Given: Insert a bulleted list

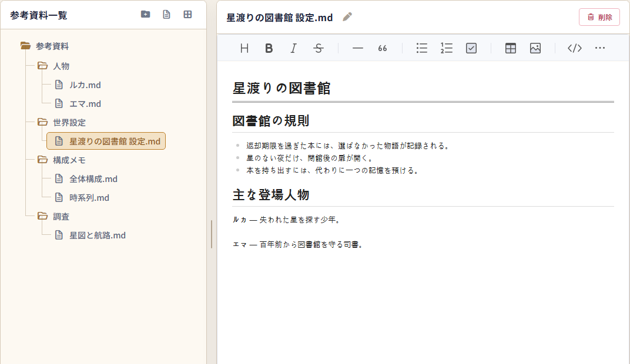Looking at the screenshot, I should coord(421,48).
